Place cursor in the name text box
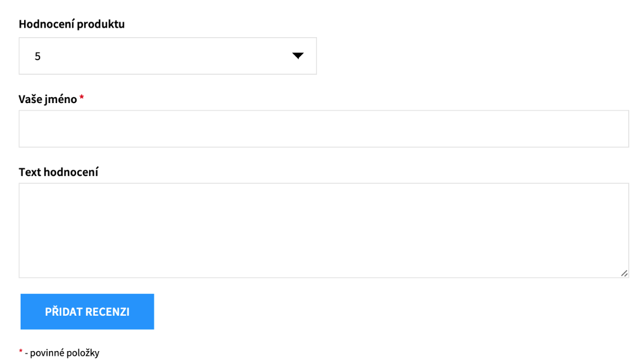This screenshot has width=644, height=364. click(x=323, y=129)
